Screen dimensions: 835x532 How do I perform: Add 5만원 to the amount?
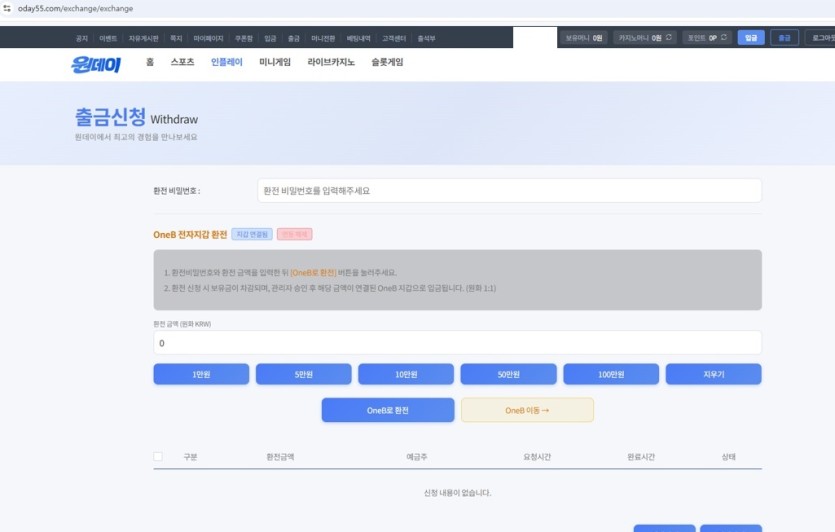point(304,374)
